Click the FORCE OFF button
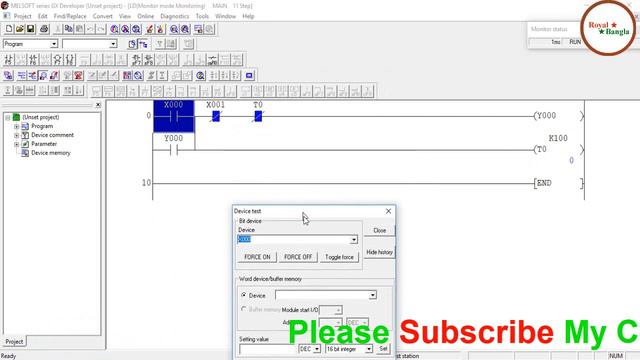This screenshot has height=360, width=640. click(x=298, y=257)
